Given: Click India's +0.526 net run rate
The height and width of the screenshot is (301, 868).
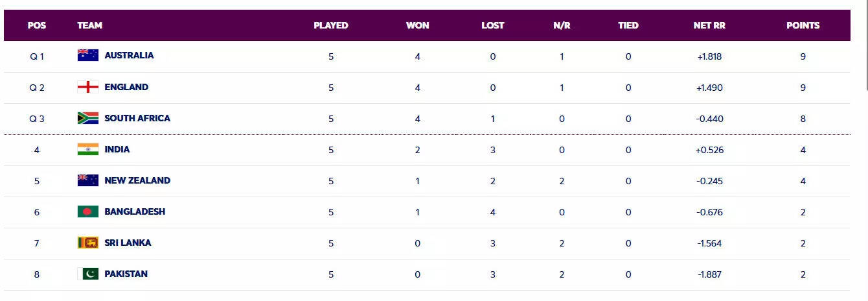Looking at the screenshot, I should tap(709, 149).
